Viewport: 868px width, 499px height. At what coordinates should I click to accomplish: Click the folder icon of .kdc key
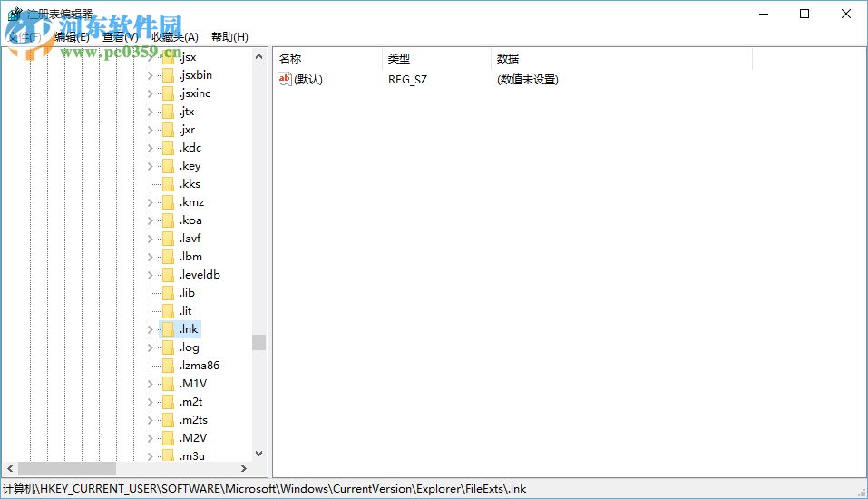point(169,148)
